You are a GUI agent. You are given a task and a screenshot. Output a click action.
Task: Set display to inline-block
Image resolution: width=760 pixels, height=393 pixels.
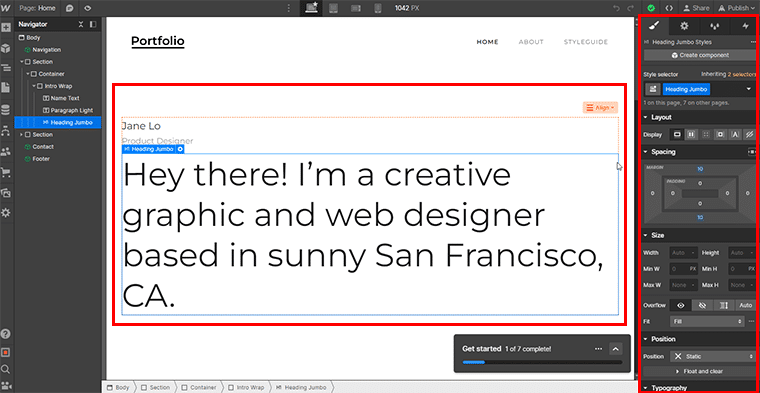point(721,134)
